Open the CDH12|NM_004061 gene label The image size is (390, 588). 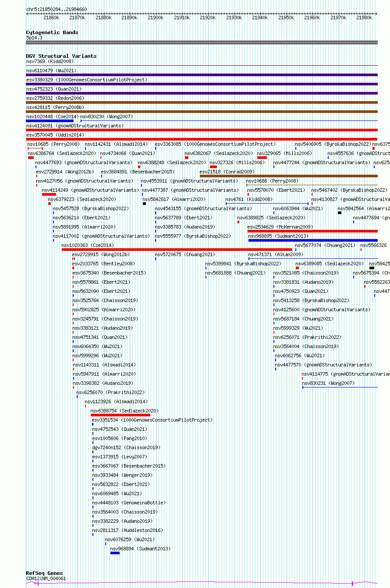(46, 578)
